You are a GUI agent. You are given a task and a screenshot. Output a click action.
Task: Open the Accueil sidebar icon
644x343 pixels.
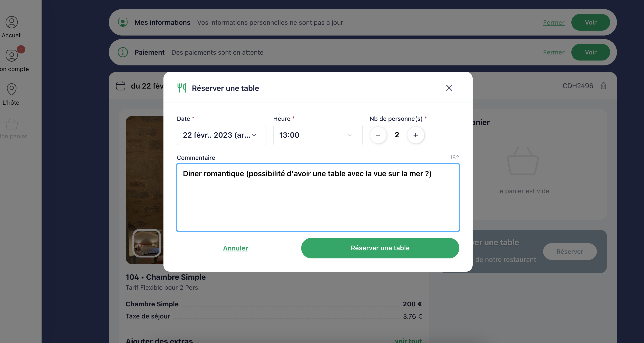pos(11,22)
